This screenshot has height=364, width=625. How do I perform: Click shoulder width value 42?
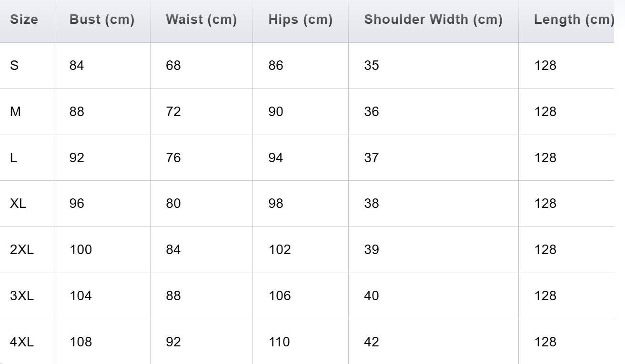pyautogui.click(x=371, y=342)
